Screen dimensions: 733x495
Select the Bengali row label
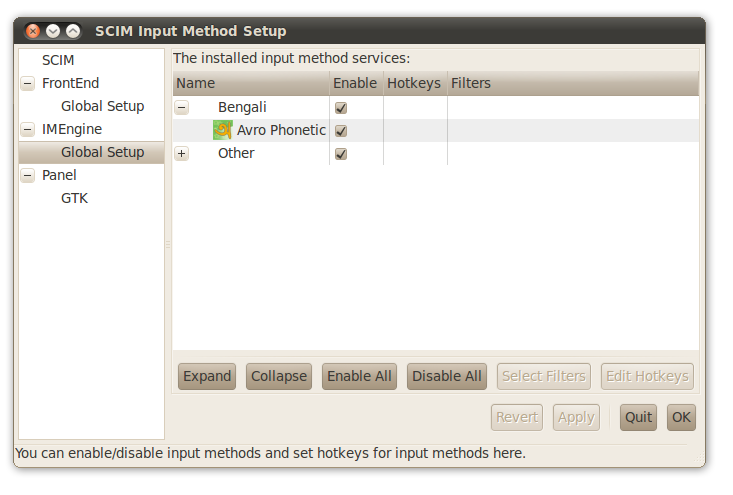[x=242, y=108]
